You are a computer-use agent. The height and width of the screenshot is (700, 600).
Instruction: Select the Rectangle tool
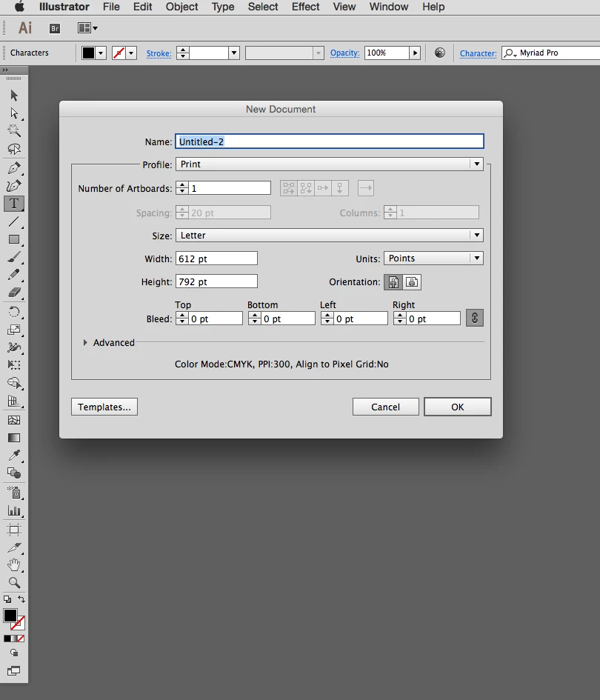click(14, 239)
